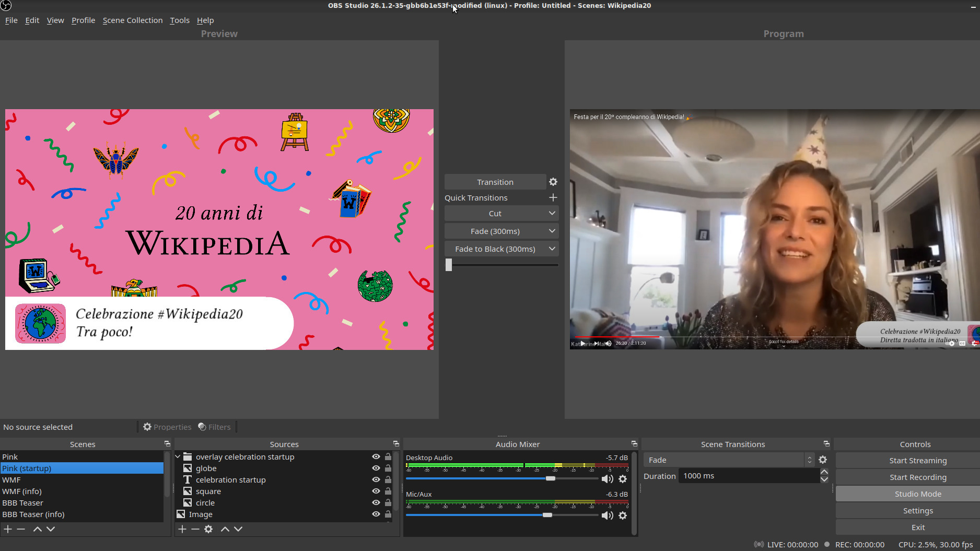Image resolution: width=980 pixels, height=551 pixels.
Task: Open Desktop Audio settings gear
Action: pos(623,479)
